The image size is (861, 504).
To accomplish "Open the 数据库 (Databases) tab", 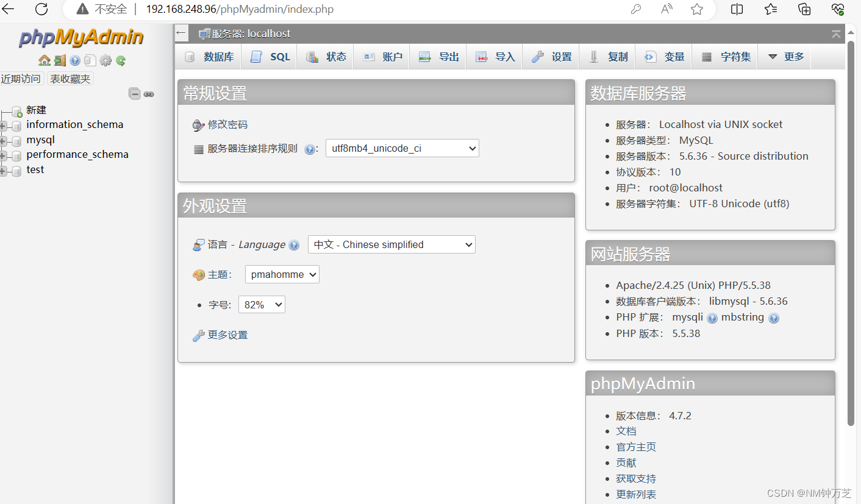I will (209, 57).
